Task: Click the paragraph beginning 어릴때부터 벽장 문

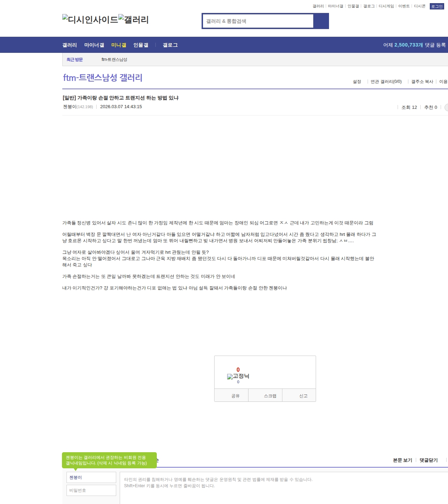Action: [x=219, y=238]
